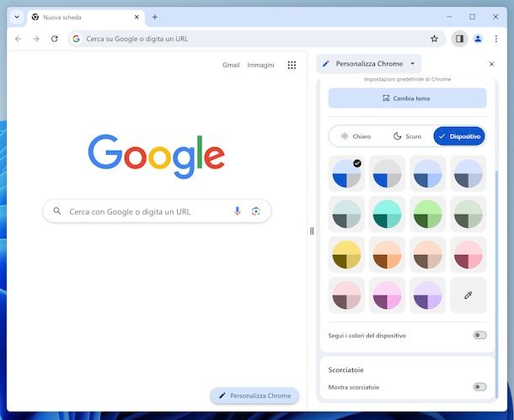Select the grey and blue color swatch
514x420 pixels.
point(387,173)
